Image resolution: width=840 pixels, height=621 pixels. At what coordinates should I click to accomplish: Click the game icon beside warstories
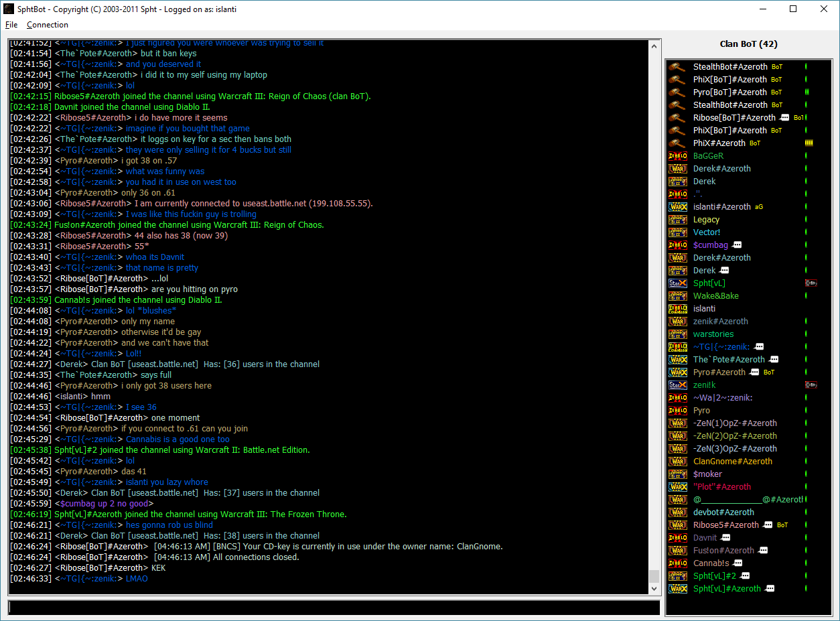[x=678, y=334]
